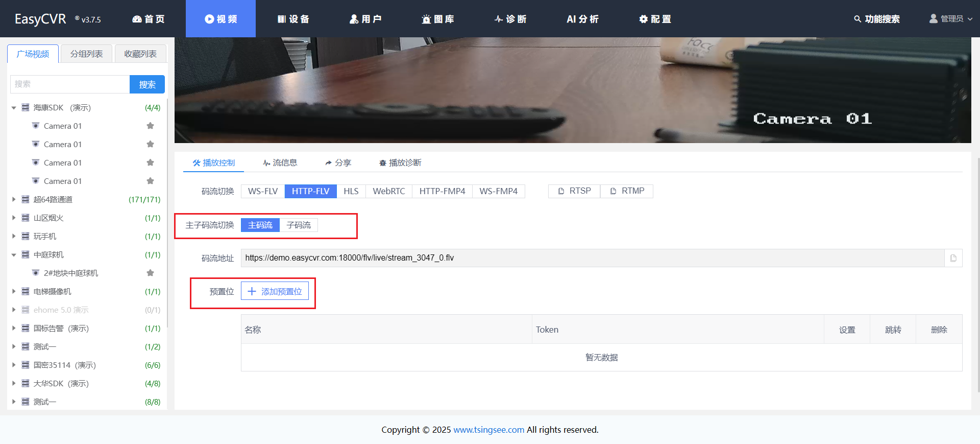Expand the 测试一 (1/2) group
Screen dimensions: 980x444
point(14,347)
